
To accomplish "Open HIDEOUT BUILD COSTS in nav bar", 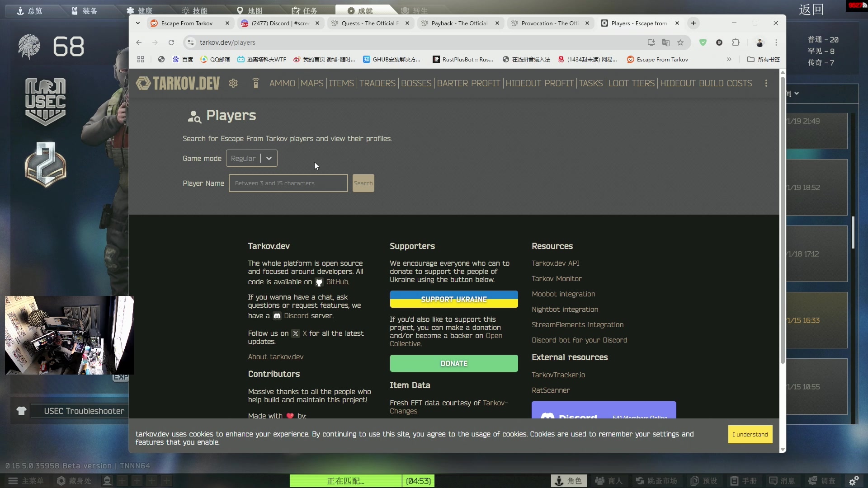I will pos(706,83).
